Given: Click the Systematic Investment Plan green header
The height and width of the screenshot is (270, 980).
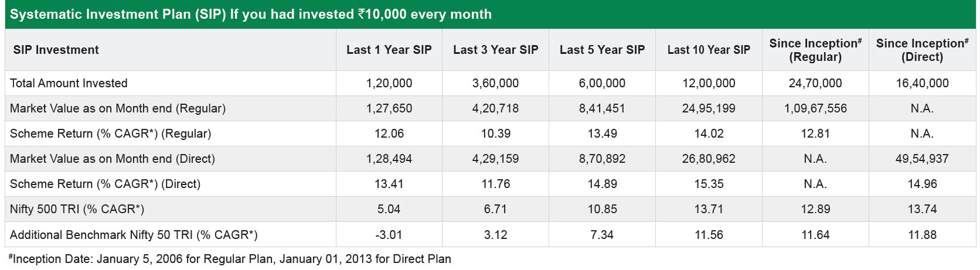Looking at the screenshot, I should click(x=490, y=14).
